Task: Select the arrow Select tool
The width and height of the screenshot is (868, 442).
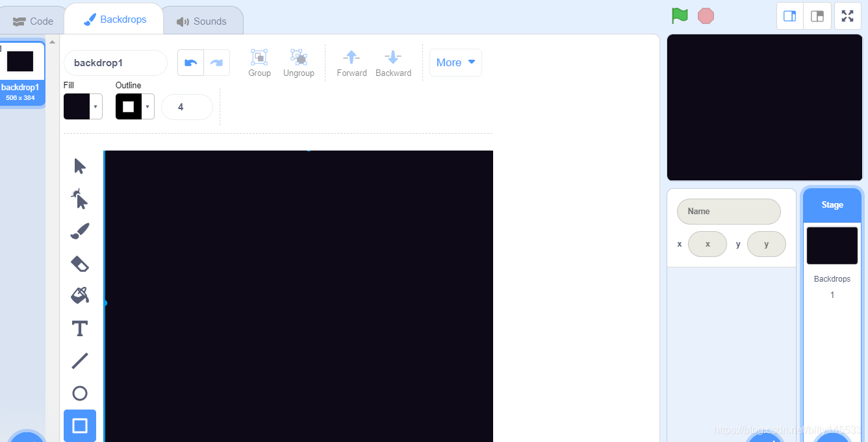Action: click(x=80, y=166)
